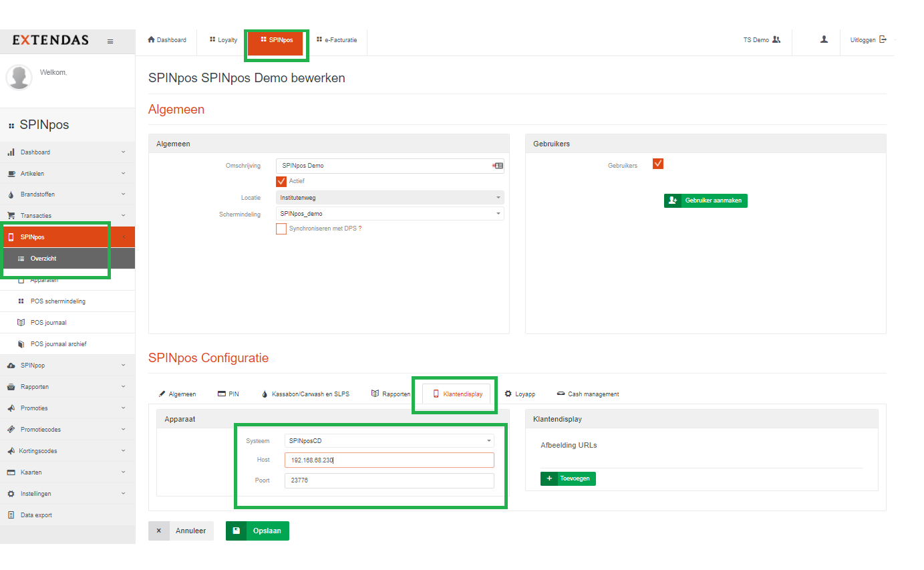Screen dimensions: 924x570
Task: Expand the Instellingen sidebar menu
Action: (67, 494)
